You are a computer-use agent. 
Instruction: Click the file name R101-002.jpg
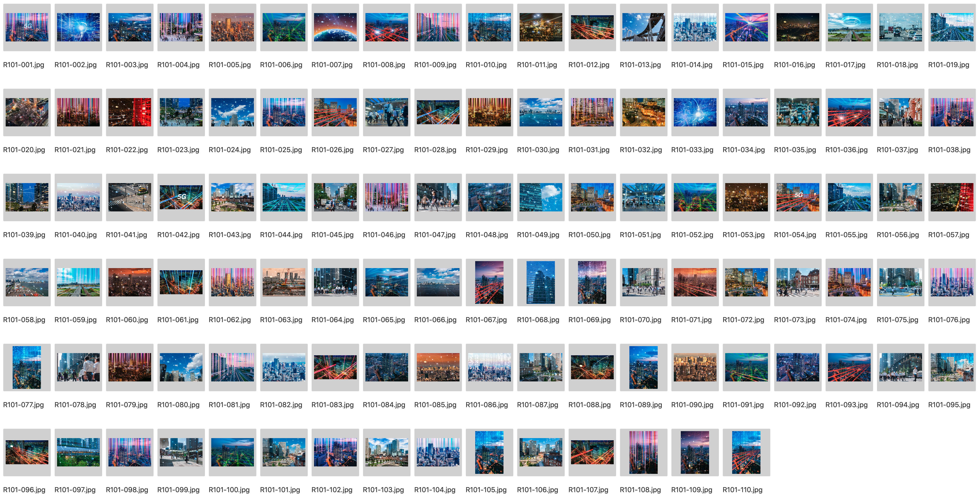click(75, 65)
